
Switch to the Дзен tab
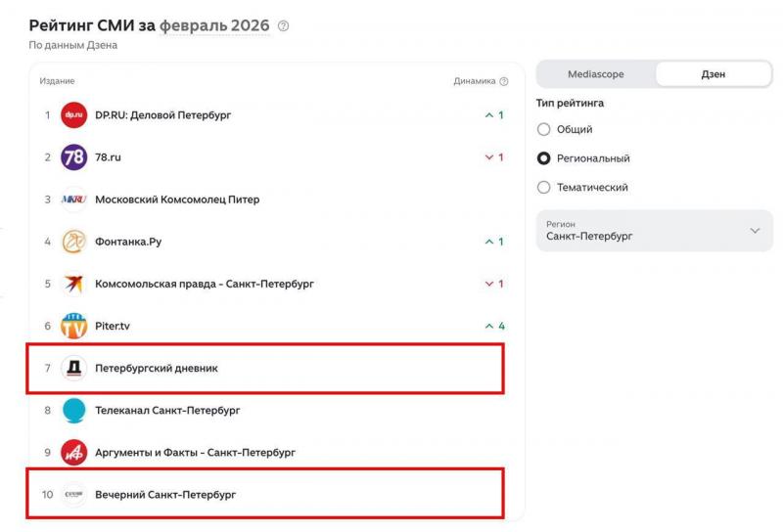(x=714, y=74)
